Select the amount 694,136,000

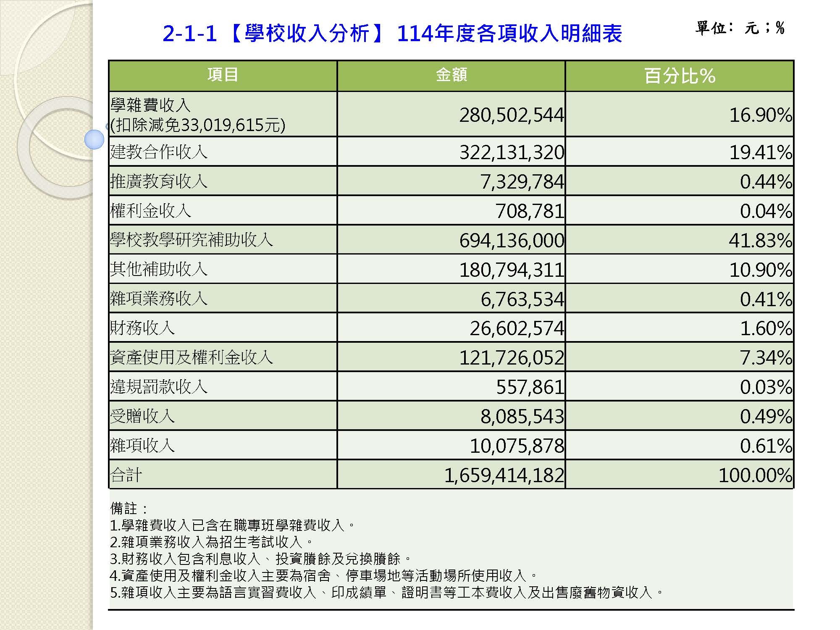512,240
